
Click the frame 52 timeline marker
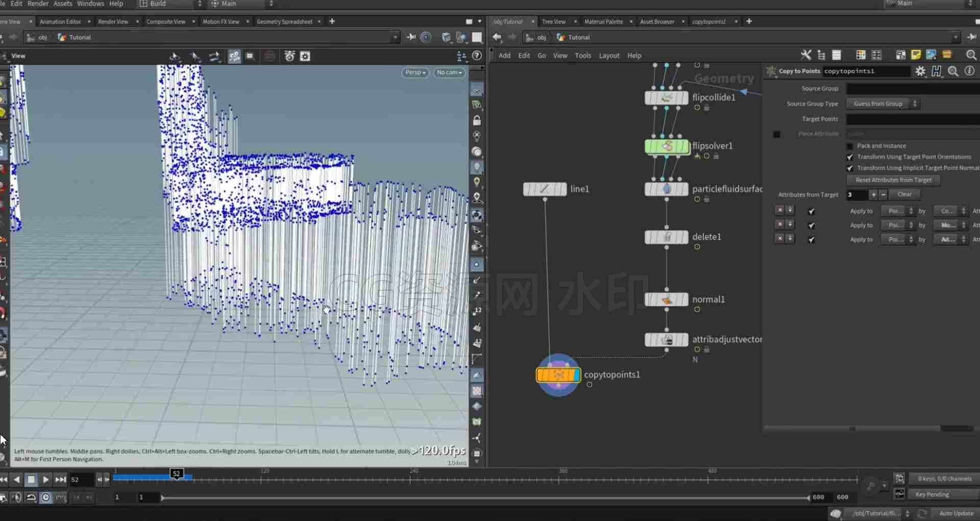177,474
